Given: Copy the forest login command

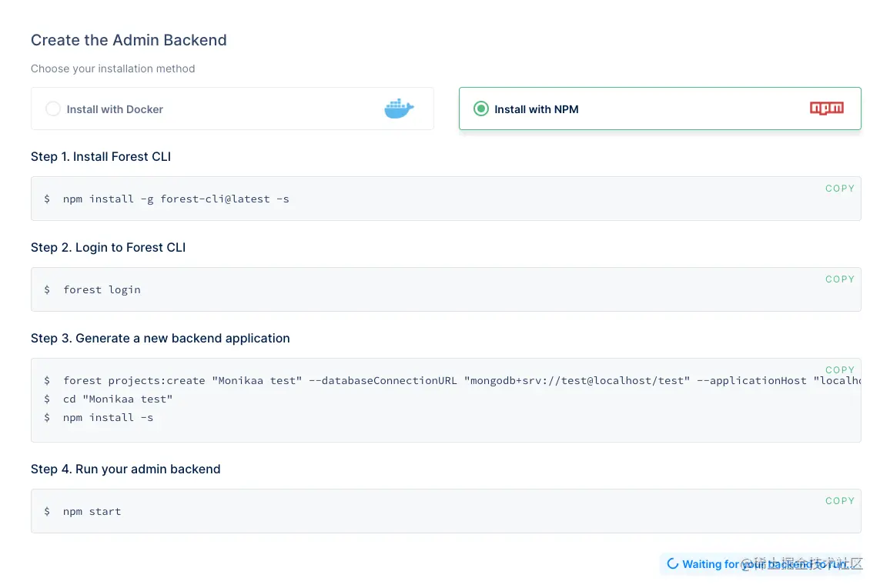Looking at the screenshot, I should pyautogui.click(x=840, y=279).
